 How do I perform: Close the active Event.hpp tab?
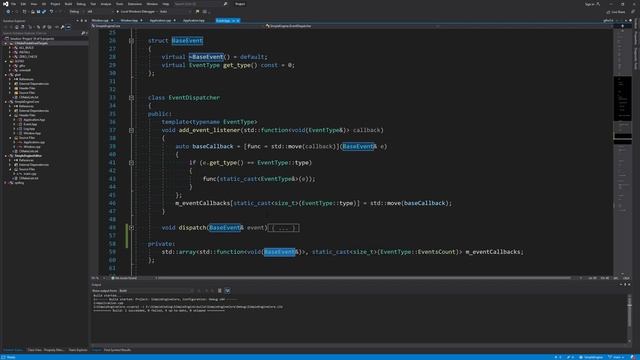tap(238, 20)
